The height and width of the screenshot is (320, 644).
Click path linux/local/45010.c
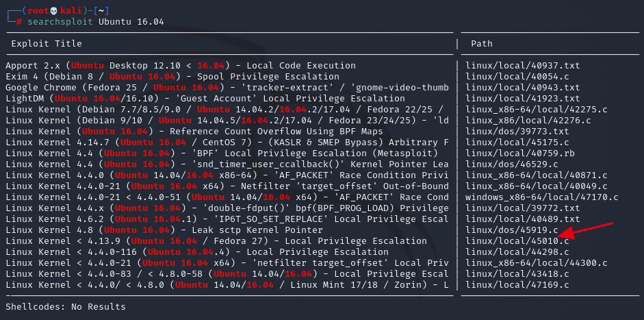pos(517,241)
